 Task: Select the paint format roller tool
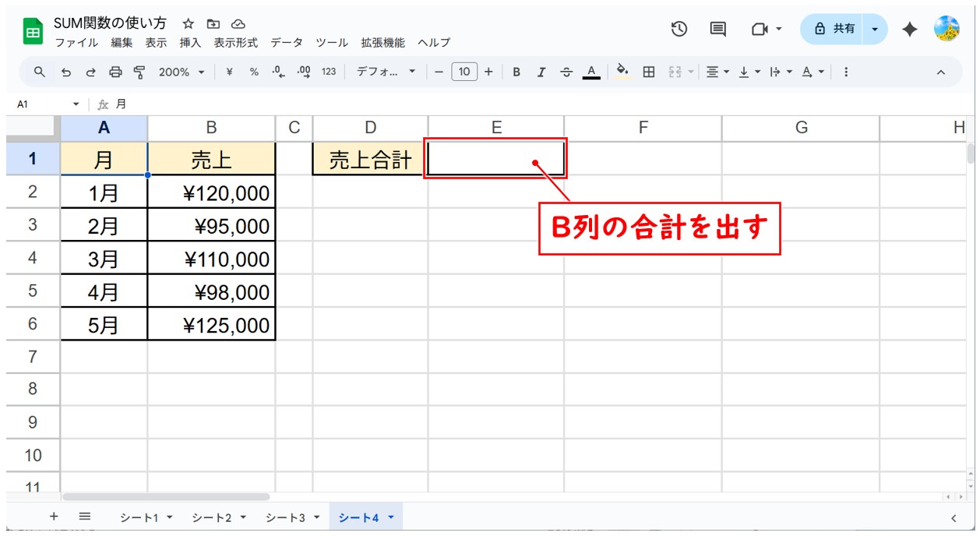pyautogui.click(x=139, y=72)
